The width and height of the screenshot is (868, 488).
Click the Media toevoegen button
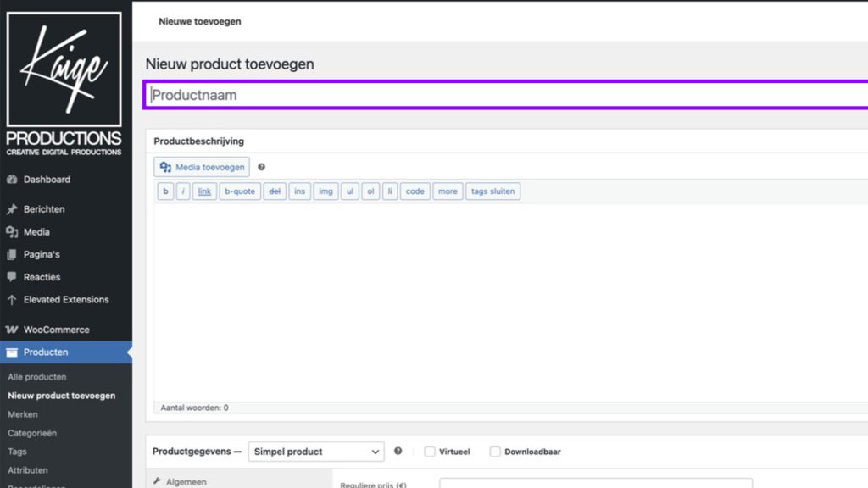coord(201,167)
